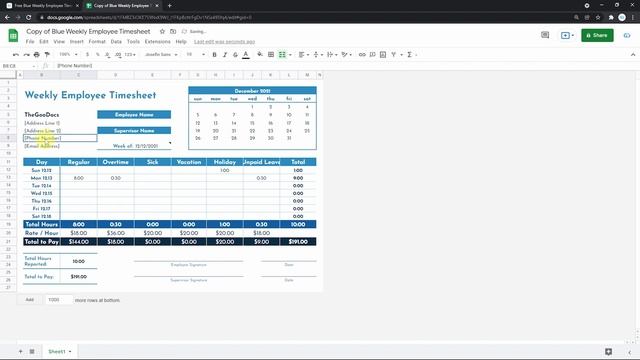Viewport: 640px width, 360px height.
Task: Click the Name box showing B8:C8
Action: click(x=17, y=66)
